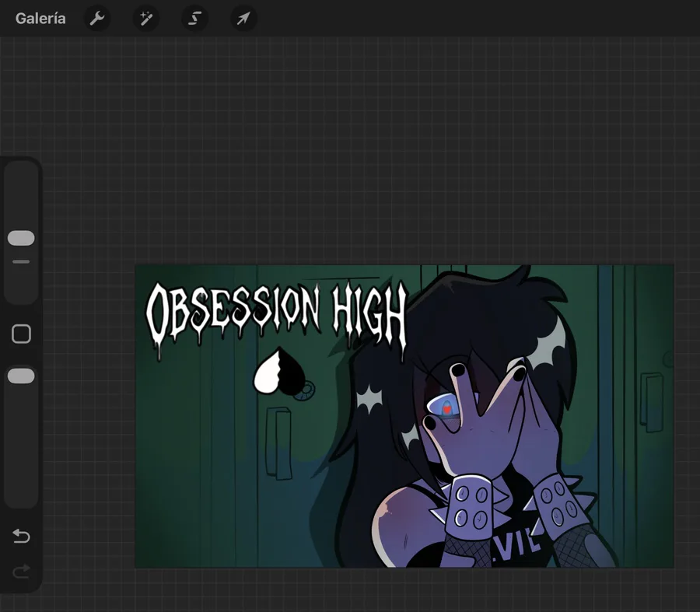The image size is (700, 612).
Task: Redo the action with bottom arrow
Action: [x=21, y=571]
